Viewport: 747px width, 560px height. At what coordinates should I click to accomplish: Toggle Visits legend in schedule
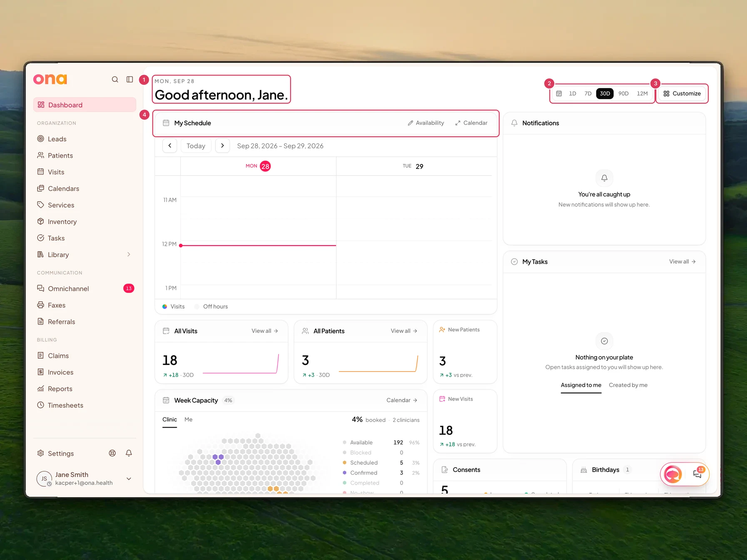click(x=174, y=307)
